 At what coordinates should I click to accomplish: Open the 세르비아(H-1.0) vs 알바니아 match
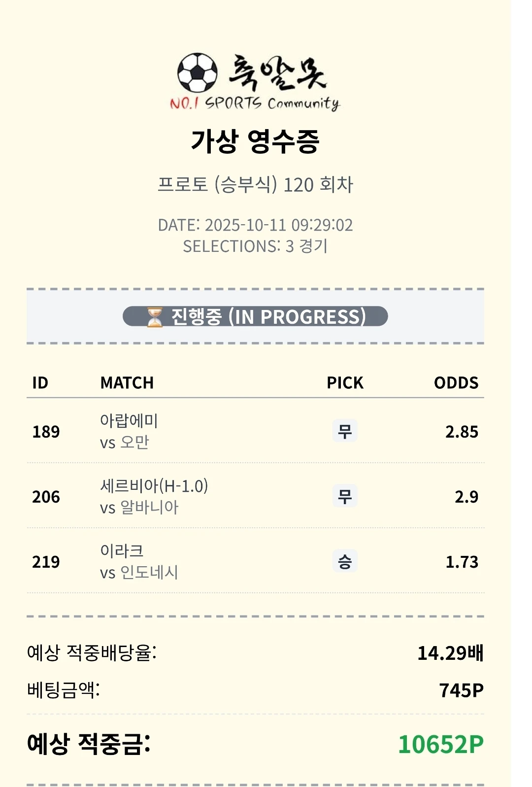point(154,496)
